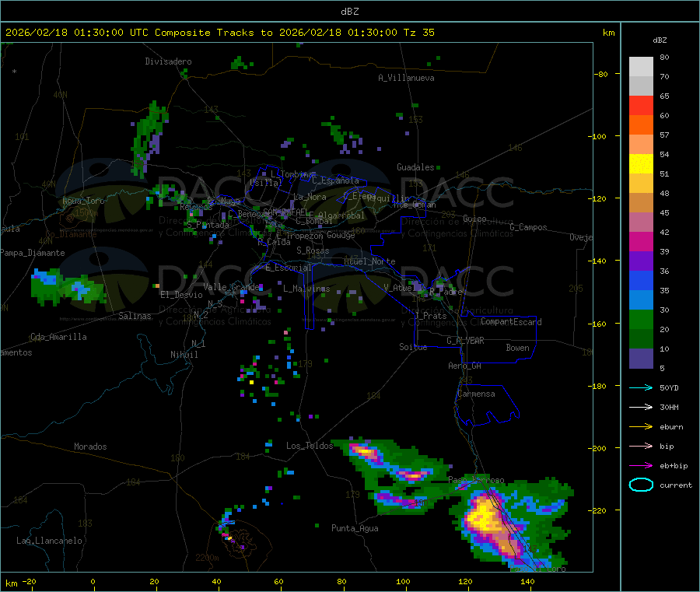This screenshot has width=700, height=592.
Task: Click the pink bip arrow icon
Action: [641, 446]
